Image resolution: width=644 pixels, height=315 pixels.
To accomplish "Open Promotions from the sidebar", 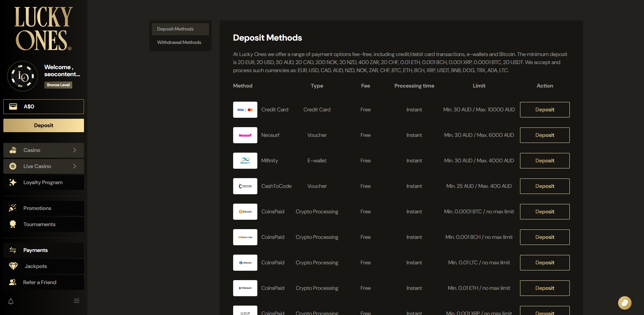I will (x=37, y=208).
